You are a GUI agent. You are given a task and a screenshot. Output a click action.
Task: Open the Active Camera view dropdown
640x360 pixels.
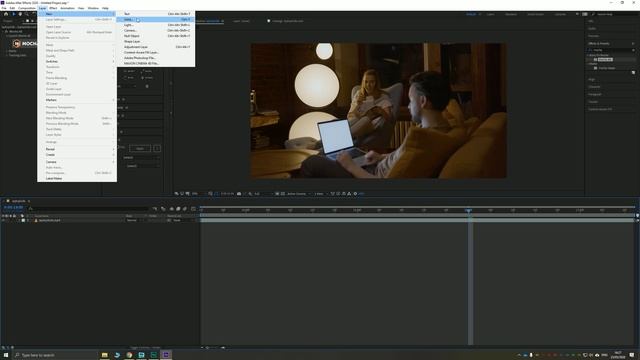[299, 193]
